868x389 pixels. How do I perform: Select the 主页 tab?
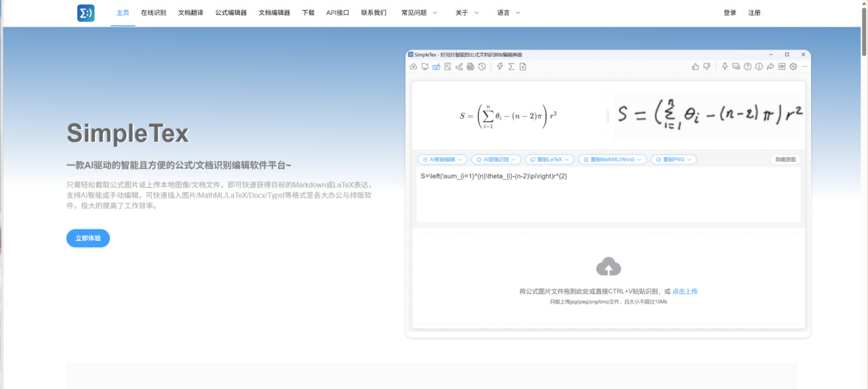[123, 13]
